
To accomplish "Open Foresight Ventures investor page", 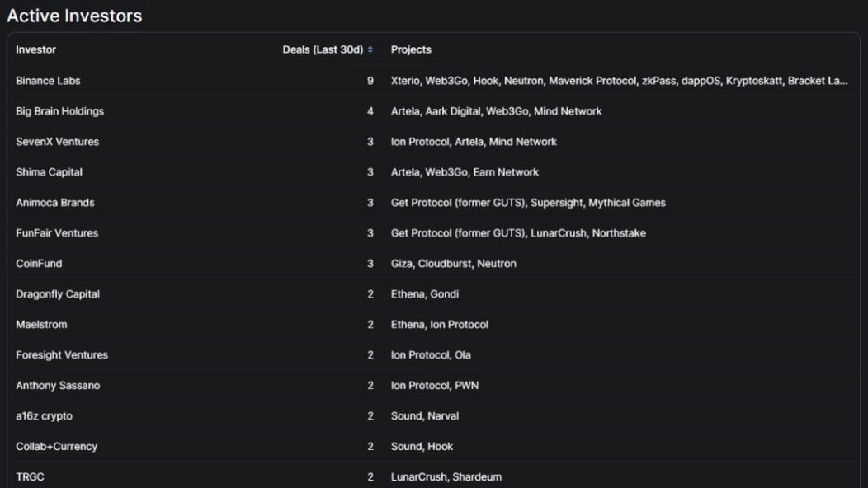I will 62,355.
